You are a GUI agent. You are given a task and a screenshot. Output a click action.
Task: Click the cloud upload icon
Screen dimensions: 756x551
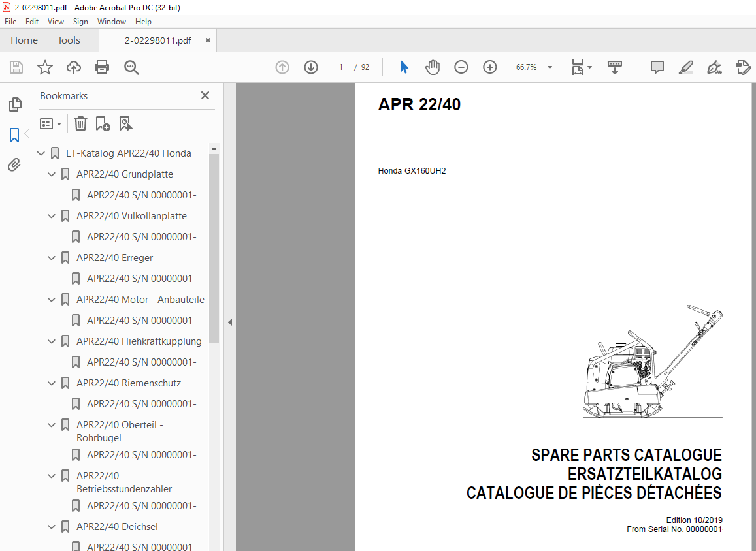74,67
